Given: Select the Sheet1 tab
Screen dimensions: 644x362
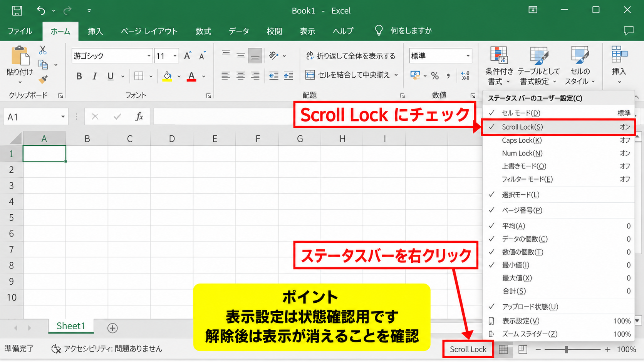Looking at the screenshot, I should pyautogui.click(x=71, y=326).
